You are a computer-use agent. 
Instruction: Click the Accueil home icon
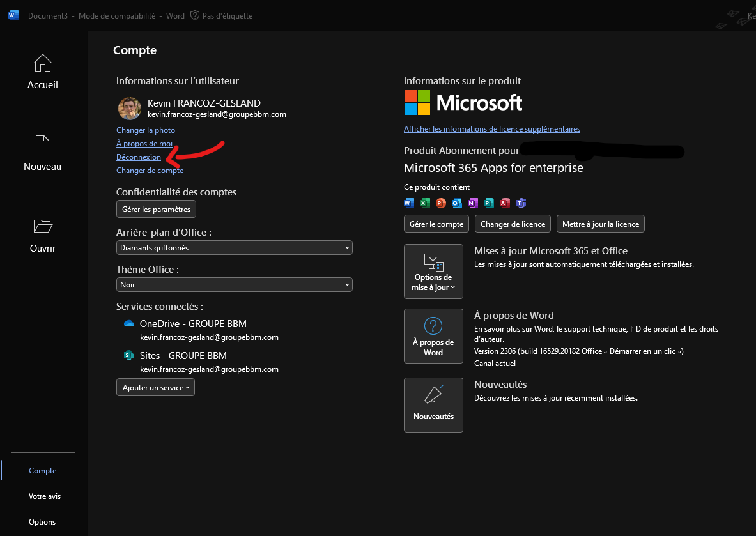[43, 63]
